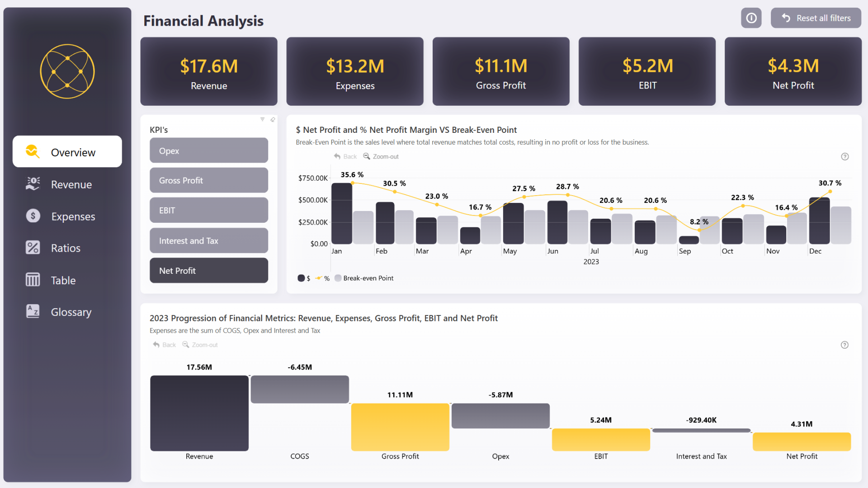Select the percent icon for Ratios

click(x=33, y=248)
